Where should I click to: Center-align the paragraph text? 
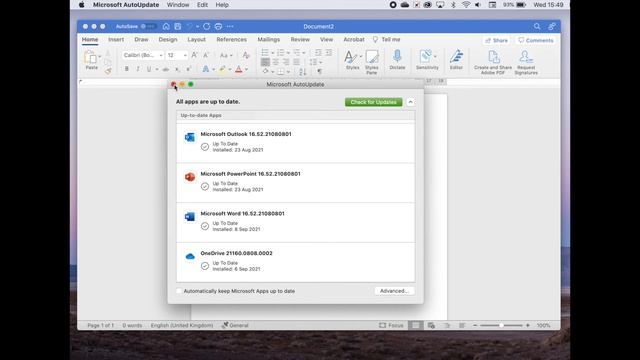point(276,62)
